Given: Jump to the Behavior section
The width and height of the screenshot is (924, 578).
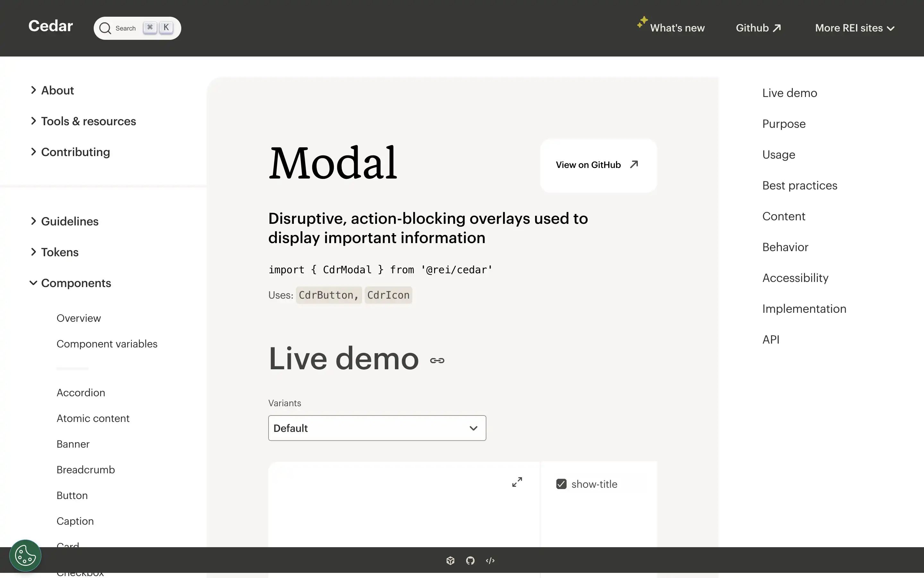Looking at the screenshot, I should [x=785, y=247].
